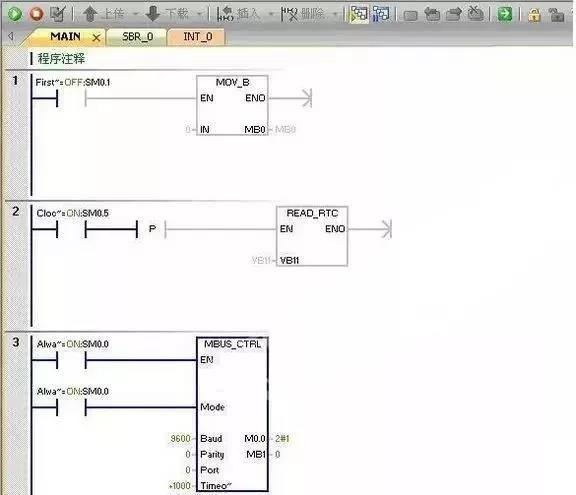
Task: Click the compile program icon
Action: 58,14
